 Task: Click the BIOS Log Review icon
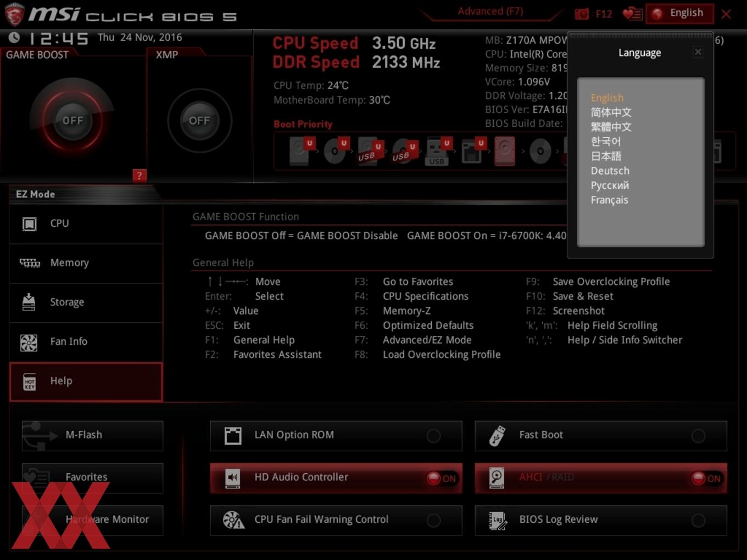(498, 520)
